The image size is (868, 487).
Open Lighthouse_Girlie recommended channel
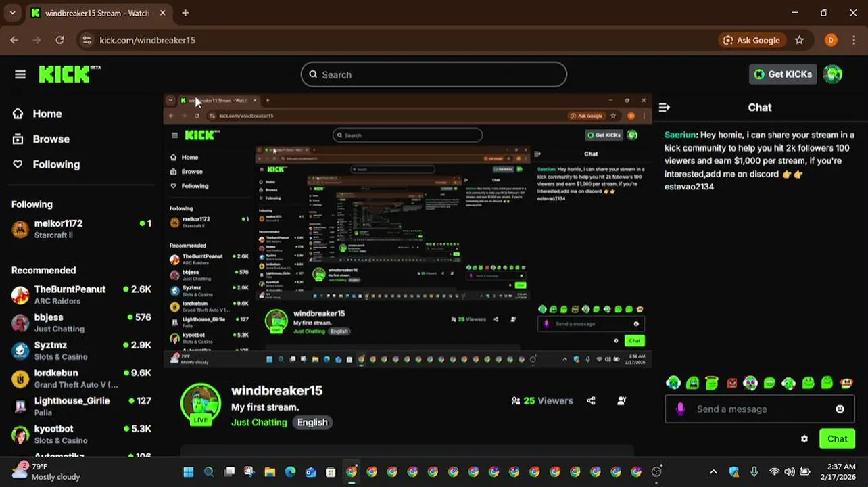pyautogui.click(x=81, y=406)
